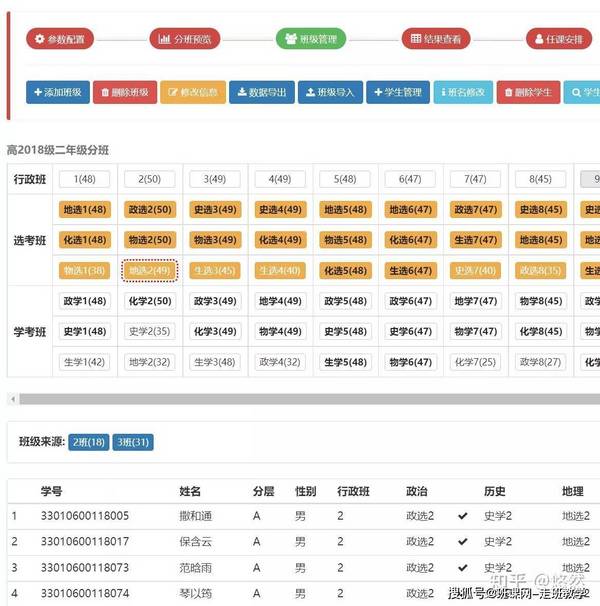600x606 pixels.
Task: Click the checkmark in 撒和通's row
Action: pyautogui.click(x=463, y=516)
